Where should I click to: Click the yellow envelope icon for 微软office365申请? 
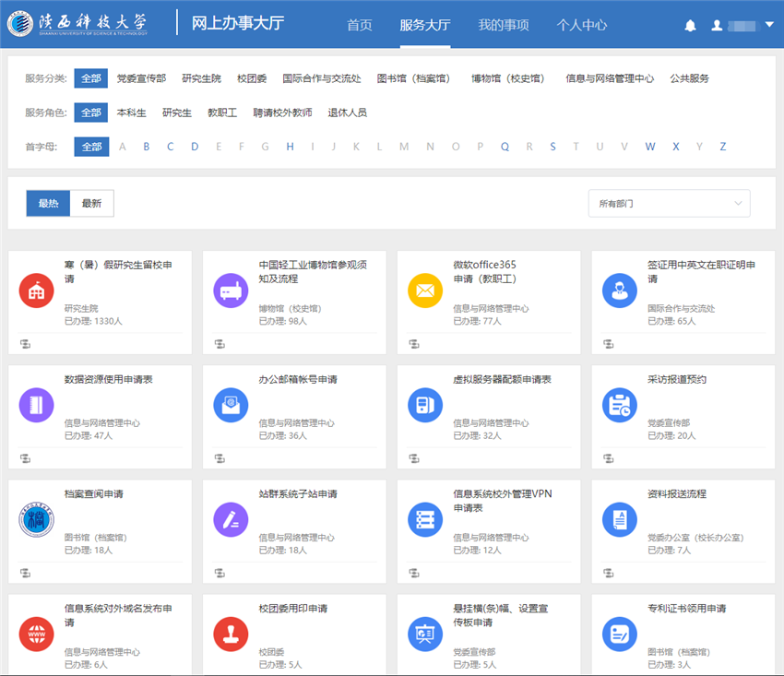pyautogui.click(x=425, y=291)
